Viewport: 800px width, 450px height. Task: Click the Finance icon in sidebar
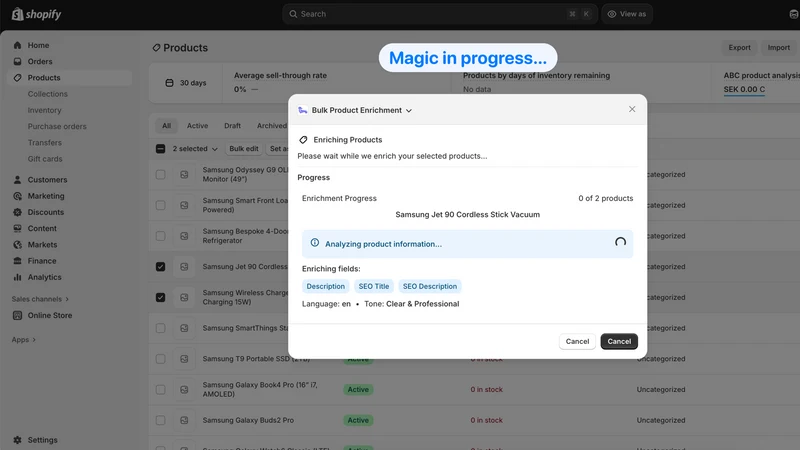click(17, 261)
